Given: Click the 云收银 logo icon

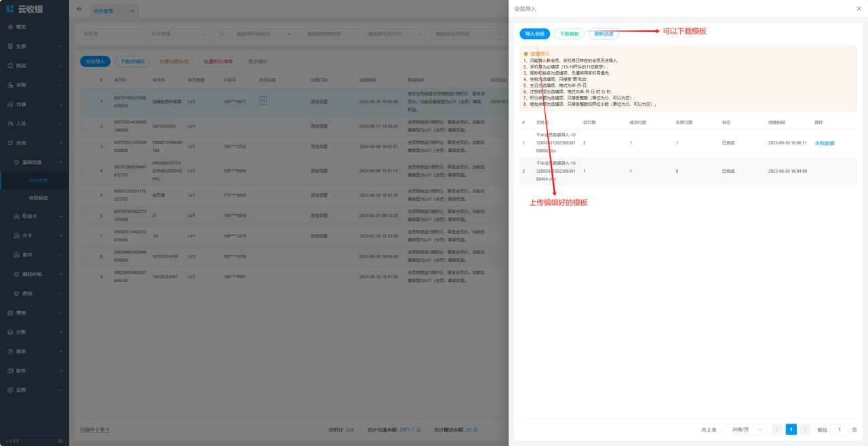Looking at the screenshot, I should pyautogui.click(x=10, y=9).
